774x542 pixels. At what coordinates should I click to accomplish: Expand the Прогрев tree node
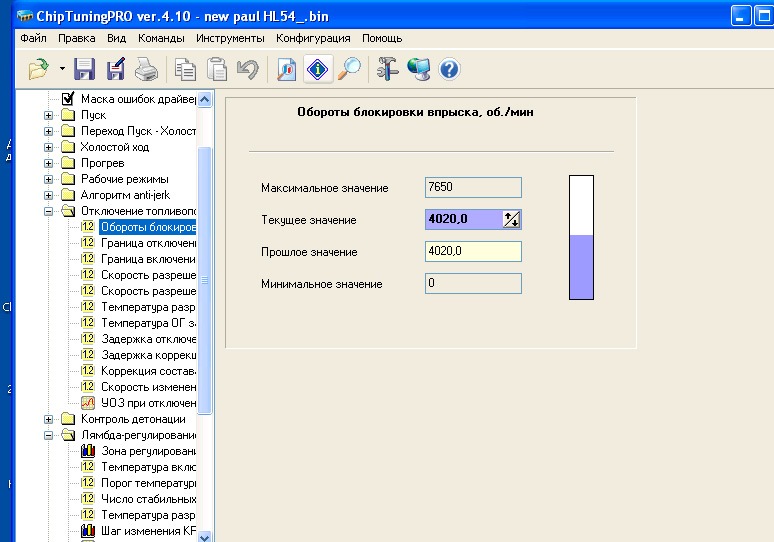click(x=48, y=163)
